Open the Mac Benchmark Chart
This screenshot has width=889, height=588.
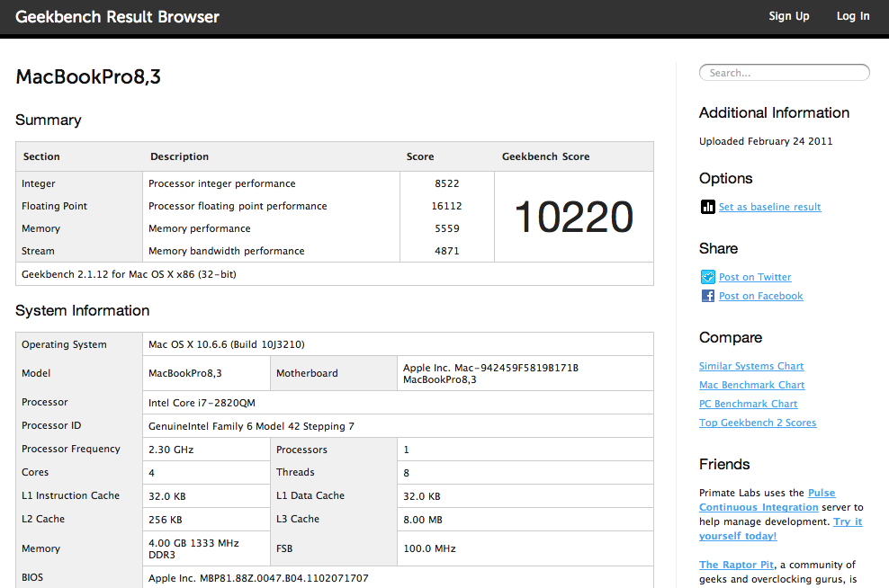point(752,385)
